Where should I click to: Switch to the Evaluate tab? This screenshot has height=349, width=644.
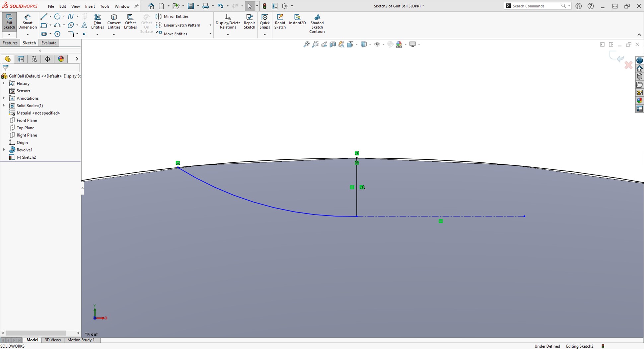tap(49, 43)
